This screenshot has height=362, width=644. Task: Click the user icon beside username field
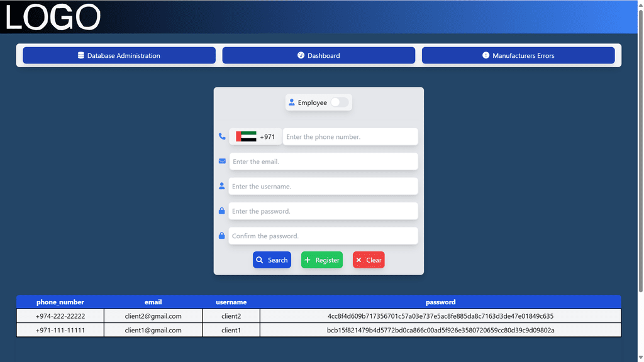point(222,186)
